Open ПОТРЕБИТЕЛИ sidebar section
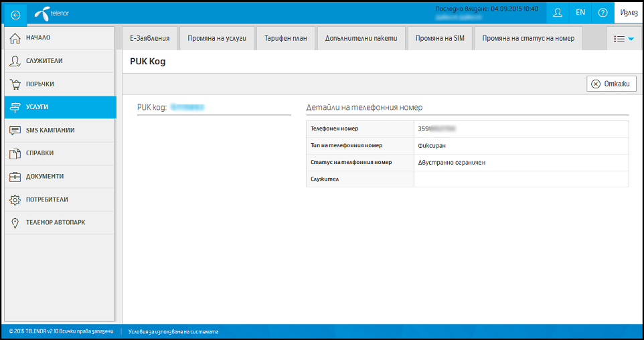The height and width of the screenshot is (340, 644). [60, 200]
